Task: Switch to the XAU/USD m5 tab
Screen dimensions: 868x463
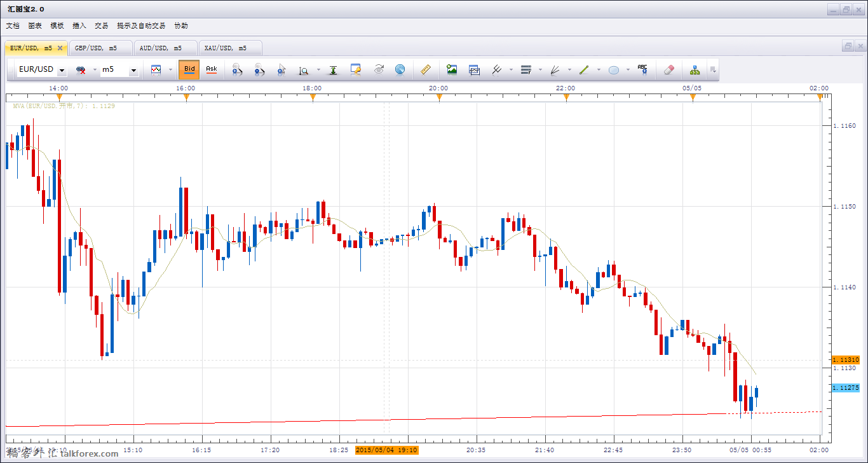Action: click(229, 48)
